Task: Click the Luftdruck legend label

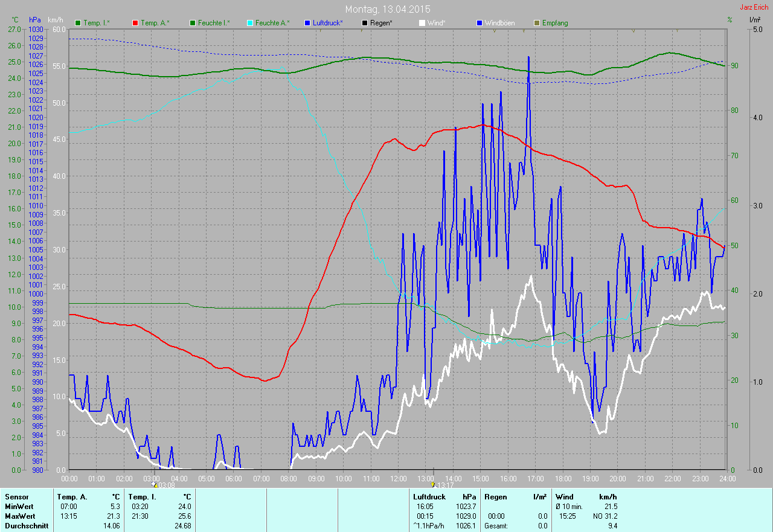Action: 327,23
